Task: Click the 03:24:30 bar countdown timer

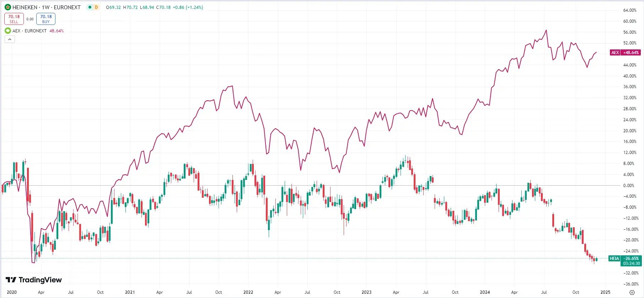Action: pos(632,264)
